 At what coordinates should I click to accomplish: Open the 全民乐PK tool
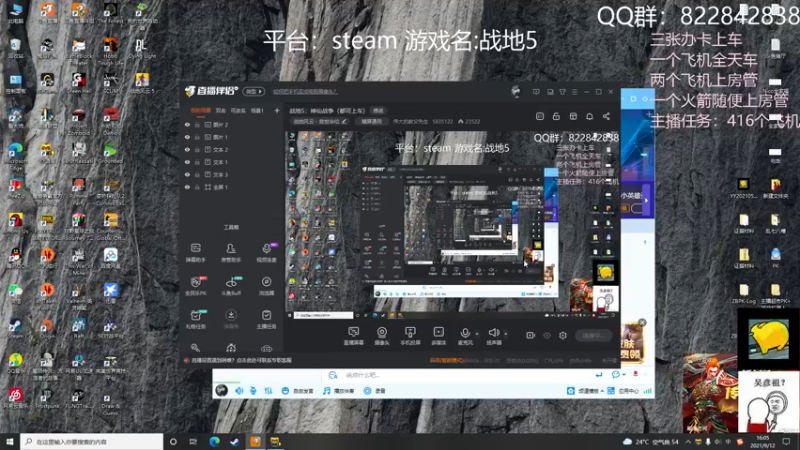(195, 286)
